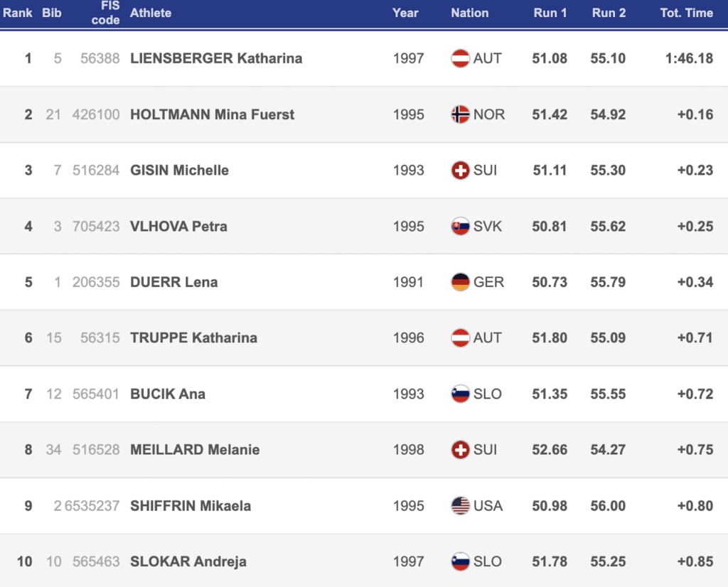Click the Athlete column header
The image size is (728, 587).
151,13
